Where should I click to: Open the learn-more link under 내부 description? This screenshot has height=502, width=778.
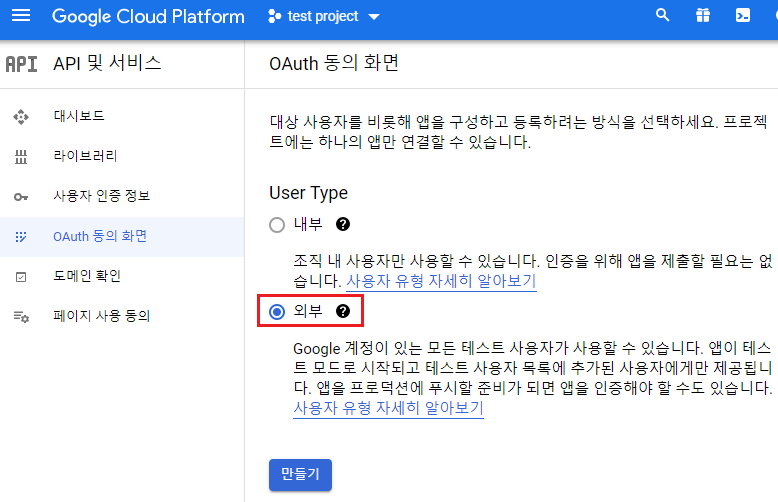pos(441,281)
